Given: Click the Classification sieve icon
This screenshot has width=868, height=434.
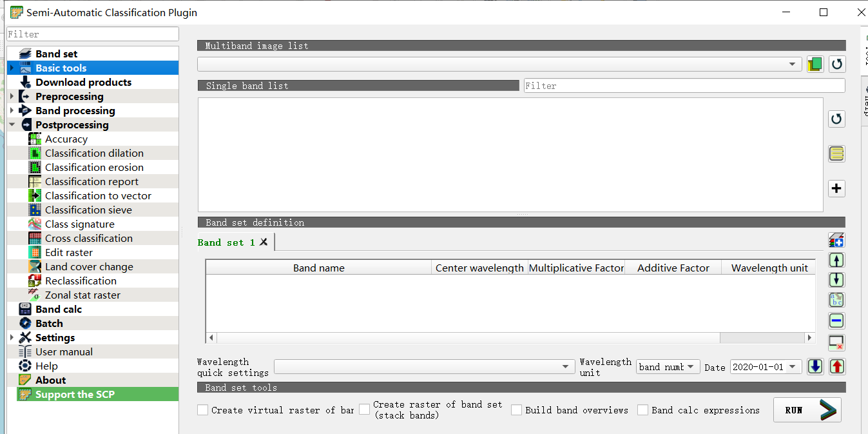Looking at the screenshot, I should point(35,210).
